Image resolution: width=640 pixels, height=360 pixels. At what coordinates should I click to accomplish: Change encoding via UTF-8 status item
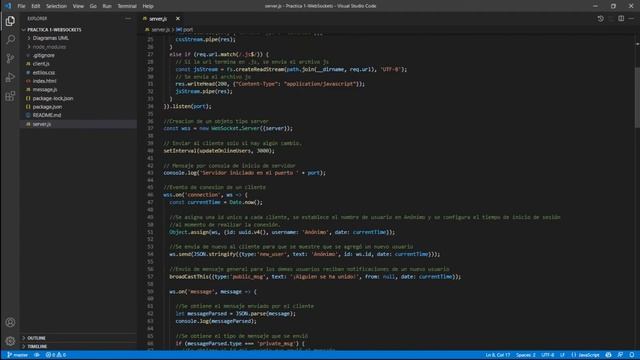547,355
